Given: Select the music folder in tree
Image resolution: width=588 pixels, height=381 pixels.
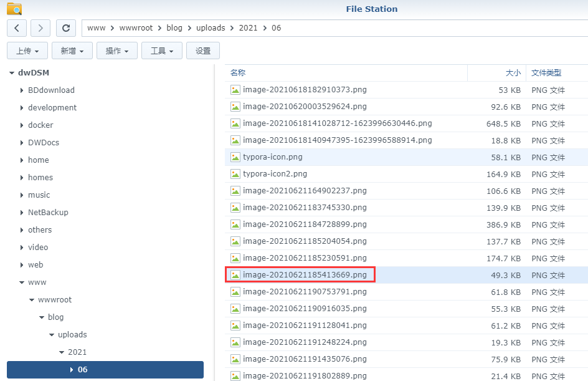Looking at the screenshot, I should click(x=39, y=195).
